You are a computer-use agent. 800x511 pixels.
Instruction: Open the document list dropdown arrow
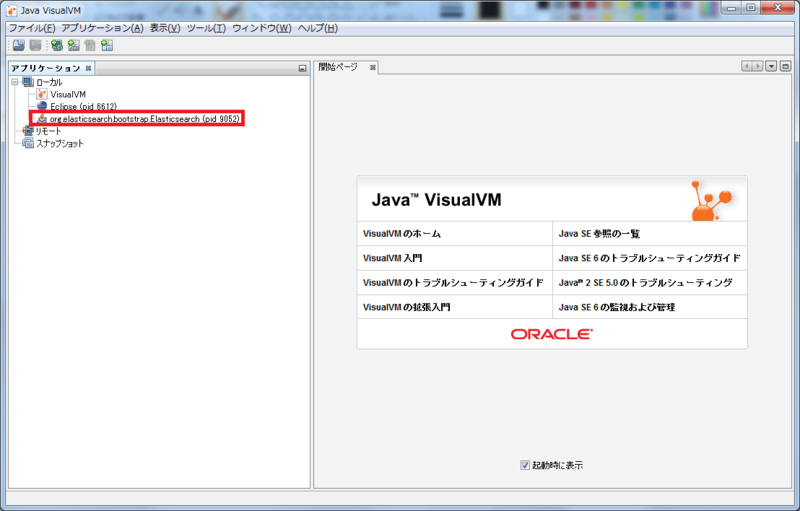(x=771, y=66)
